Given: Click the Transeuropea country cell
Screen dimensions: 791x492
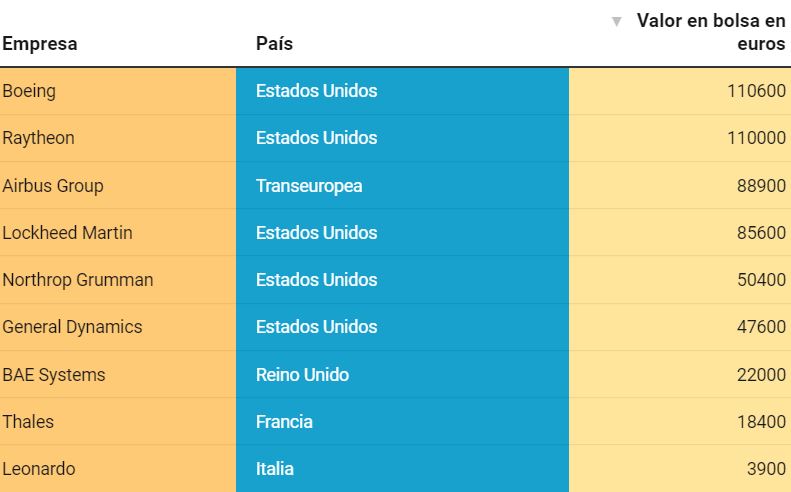Looking at the screenshot, I should click(x=403, y=186).
